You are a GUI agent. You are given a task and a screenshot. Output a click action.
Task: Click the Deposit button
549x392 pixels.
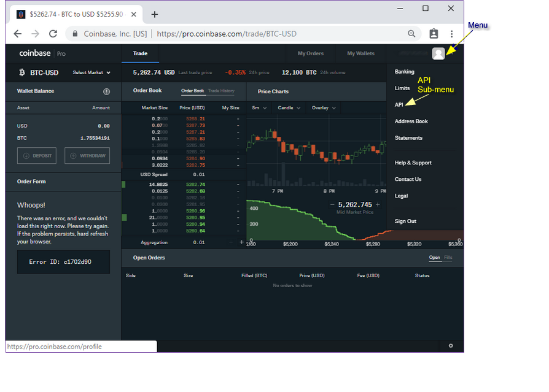pyautogui.click(x=37, y=156)
